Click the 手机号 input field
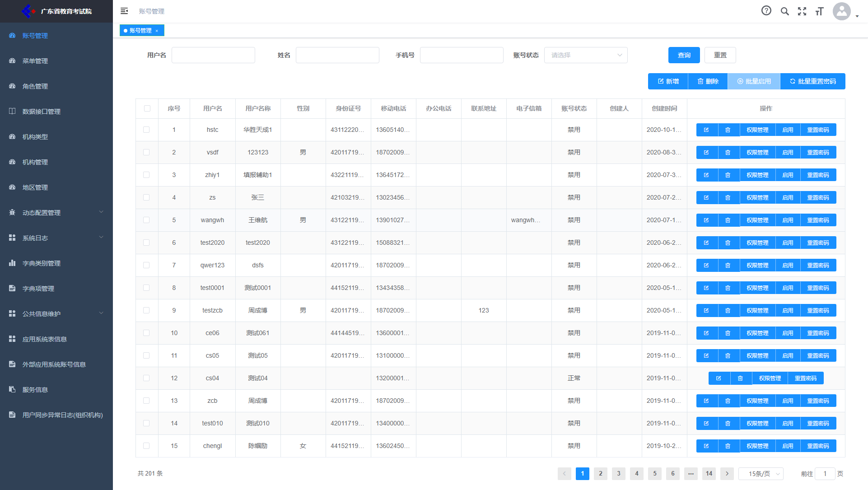Image resolution: width=868 pixels, height=490 pixels. tap(462, 55)
